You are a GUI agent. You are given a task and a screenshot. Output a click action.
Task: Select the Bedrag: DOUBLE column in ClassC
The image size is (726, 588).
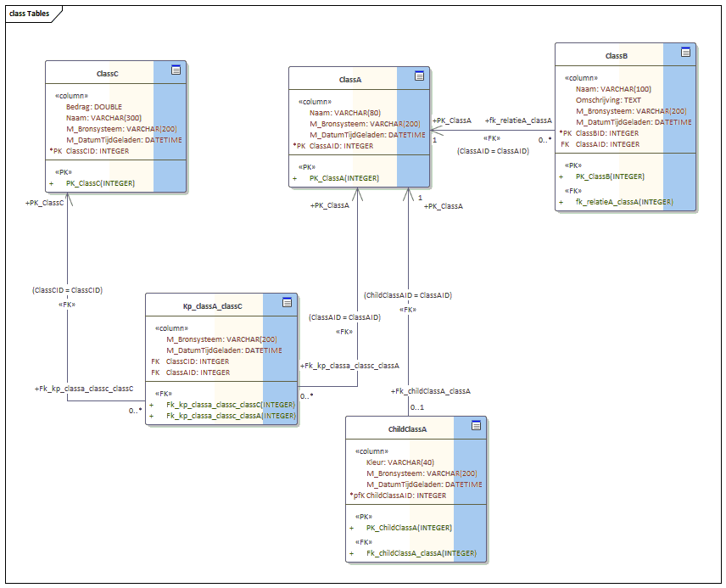pos(94,107)
